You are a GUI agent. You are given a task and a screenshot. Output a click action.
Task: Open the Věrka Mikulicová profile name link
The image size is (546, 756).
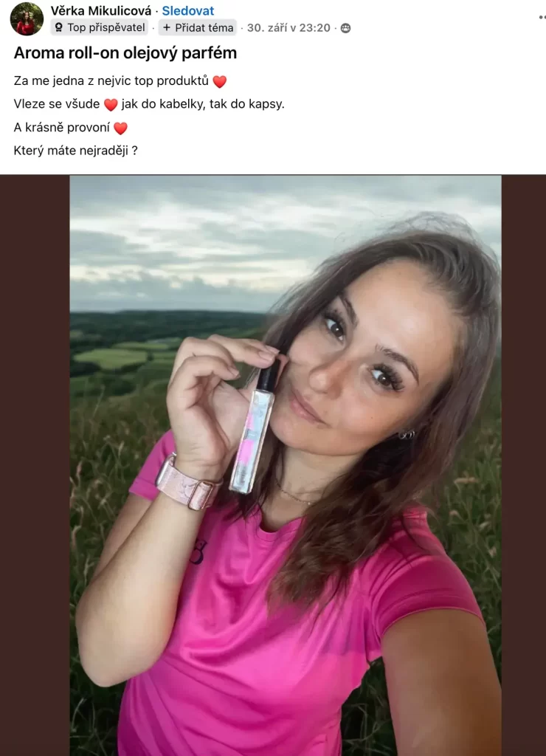(x=100, y=10)
